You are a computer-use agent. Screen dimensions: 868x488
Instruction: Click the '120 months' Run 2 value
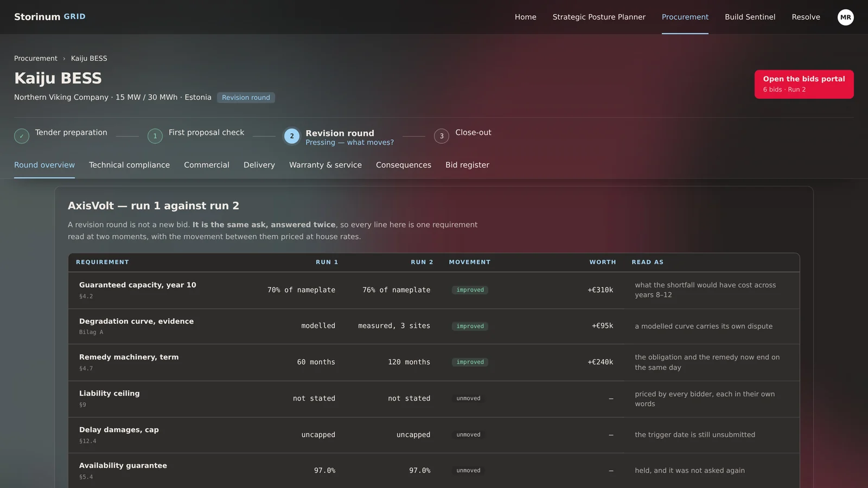coord(409,362)
